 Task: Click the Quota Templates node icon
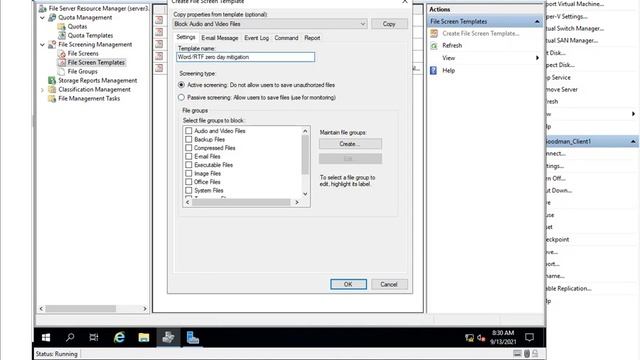coord(62,36)
